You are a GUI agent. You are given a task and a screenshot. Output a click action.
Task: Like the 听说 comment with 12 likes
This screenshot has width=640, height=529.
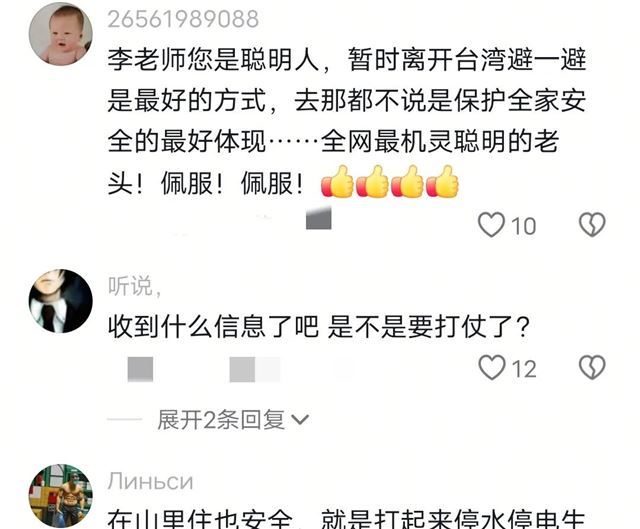coord(491,368)
